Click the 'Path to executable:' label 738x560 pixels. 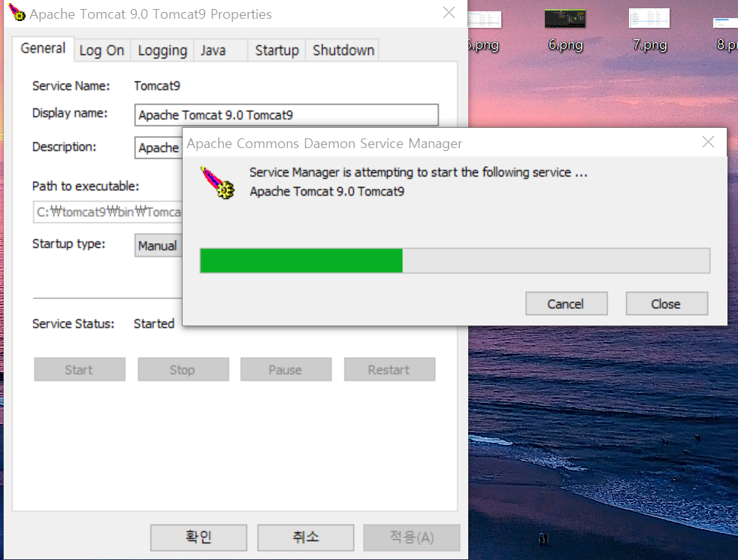86,186
